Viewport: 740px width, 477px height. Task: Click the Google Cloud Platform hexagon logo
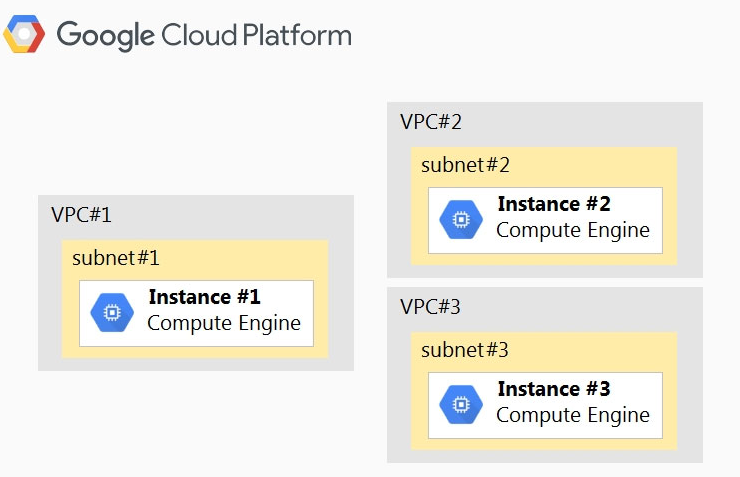[x=24, y=34]
